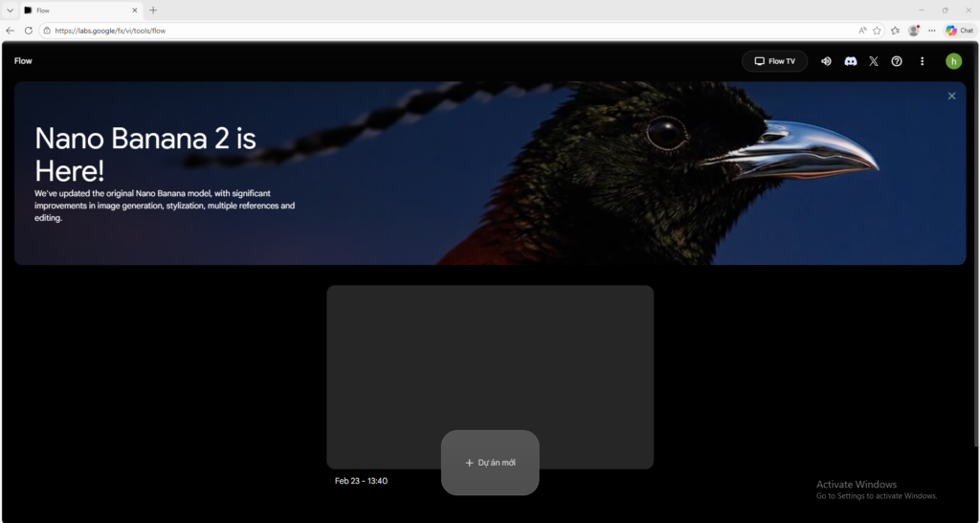Open the green 'h' account avatar
980x523 pixels.
(953, 61)
